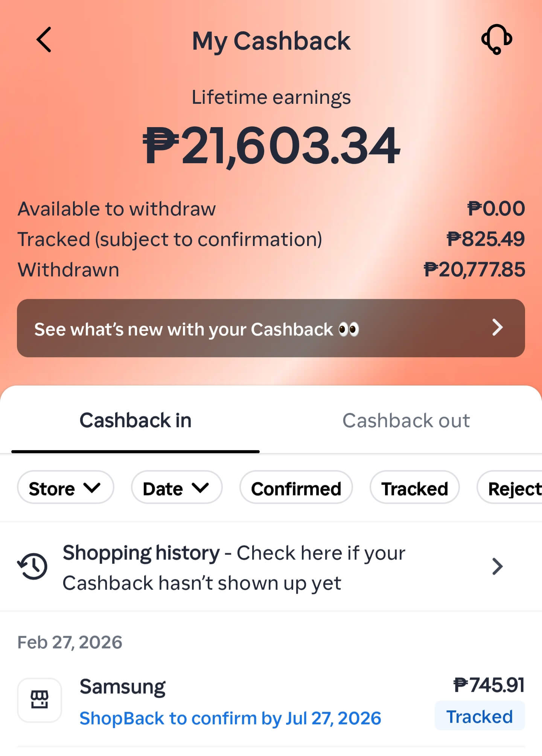Screen dimensions: 542x756
Task: Open customer support headset icon
Action: coord(496,39)
